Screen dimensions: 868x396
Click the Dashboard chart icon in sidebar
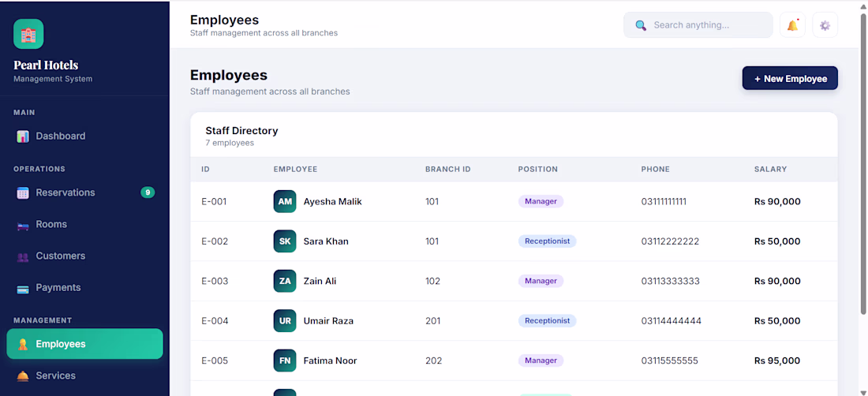23,136
